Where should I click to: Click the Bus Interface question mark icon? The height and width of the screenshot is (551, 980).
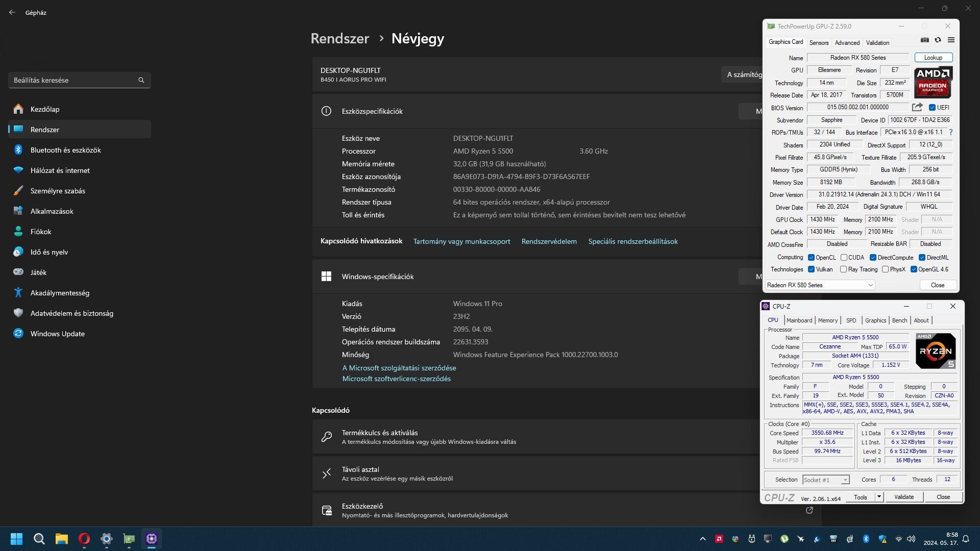951,132
